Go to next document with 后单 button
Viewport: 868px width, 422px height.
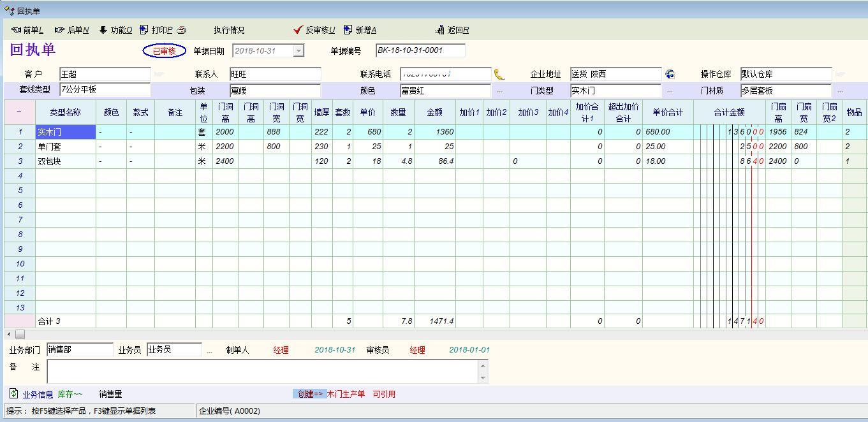(72, 30)
